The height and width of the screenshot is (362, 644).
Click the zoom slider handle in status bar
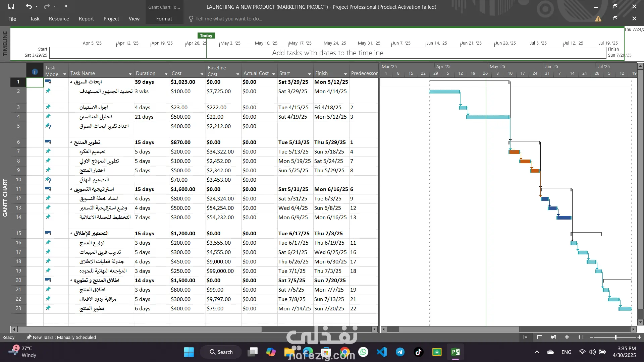[615, 337]
